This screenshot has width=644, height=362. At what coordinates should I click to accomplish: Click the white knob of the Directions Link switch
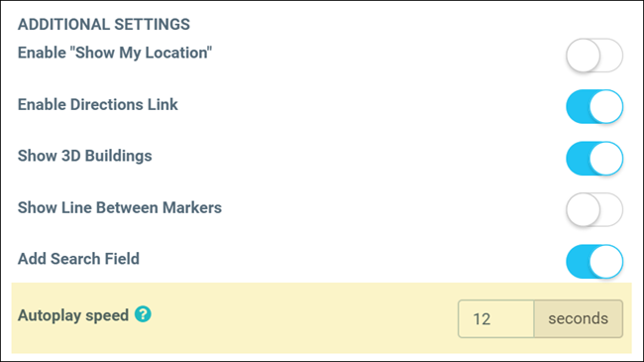click(606, 106)
